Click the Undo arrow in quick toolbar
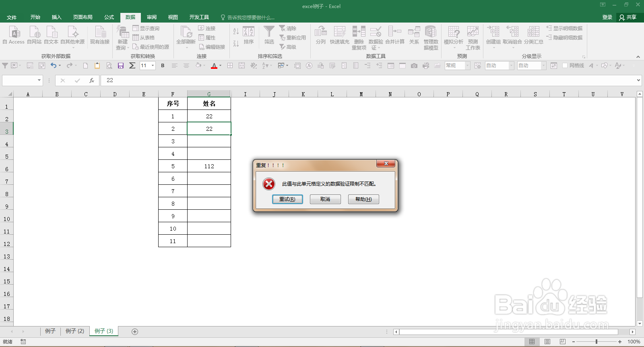The width and height of the screenshot is (644, 347). (53, 65)
